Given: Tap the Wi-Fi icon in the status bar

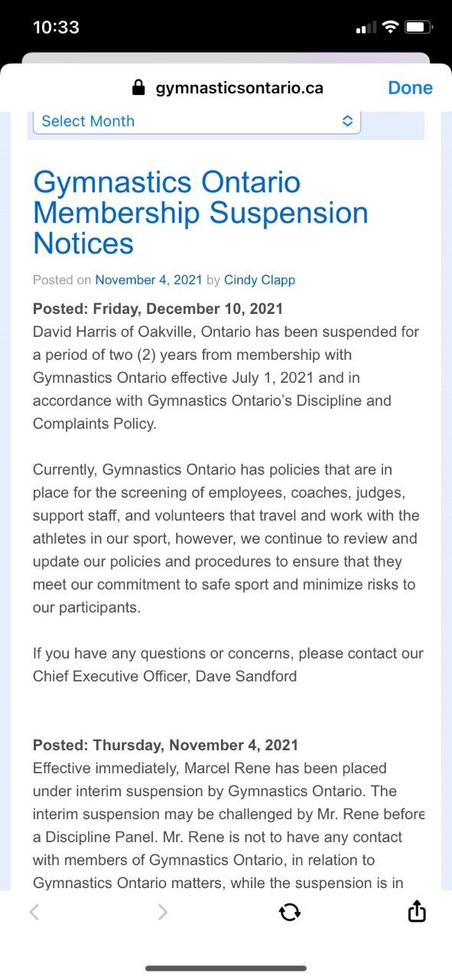Looking at the screenshot, I should pyautogui.click(x=390, y=24).
